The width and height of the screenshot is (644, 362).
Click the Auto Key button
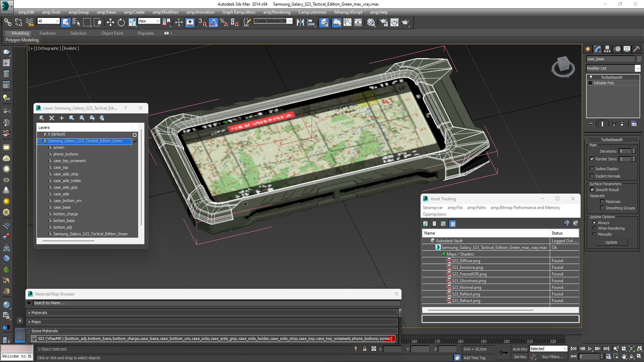point(520,349)
